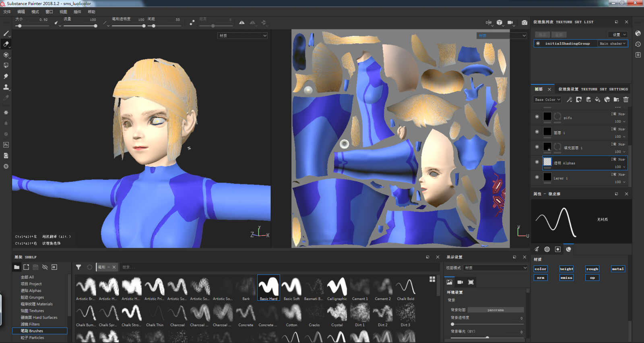Select the Projection tool in left toolbar
The width and height of the screenshot is (644, 343).
click(6, 55)
